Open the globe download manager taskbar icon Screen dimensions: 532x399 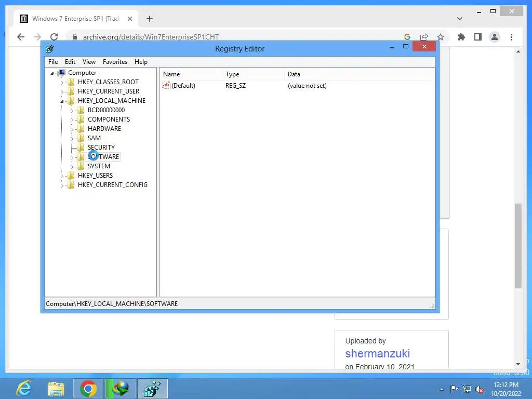121,389
